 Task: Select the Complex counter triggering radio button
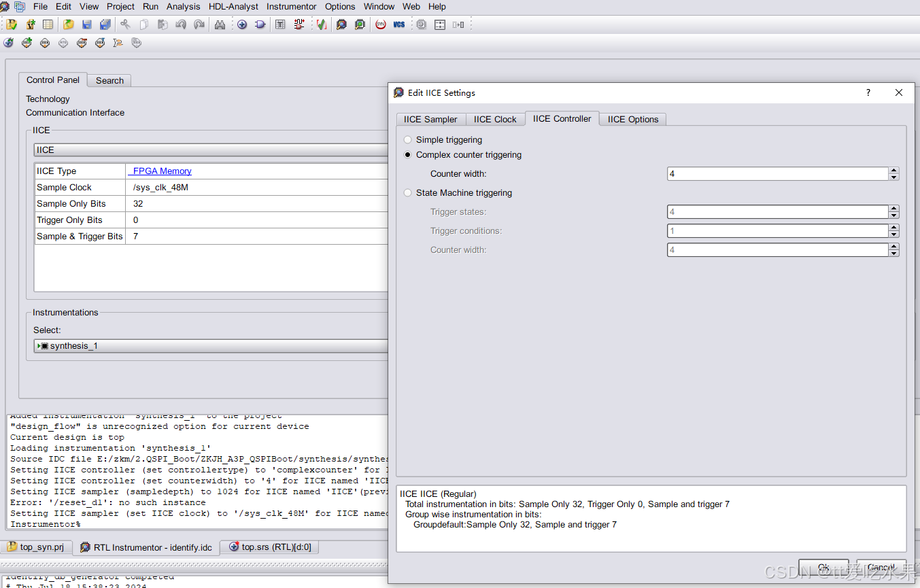click(407, 154)
